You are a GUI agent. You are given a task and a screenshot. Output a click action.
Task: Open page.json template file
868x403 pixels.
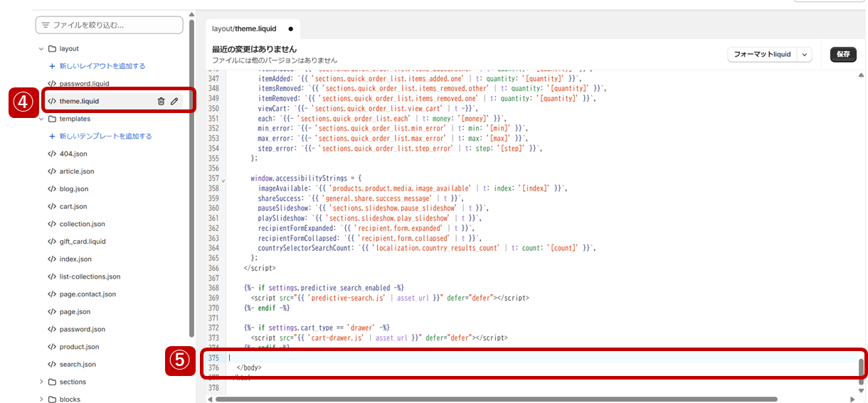(x=75, y=312)
